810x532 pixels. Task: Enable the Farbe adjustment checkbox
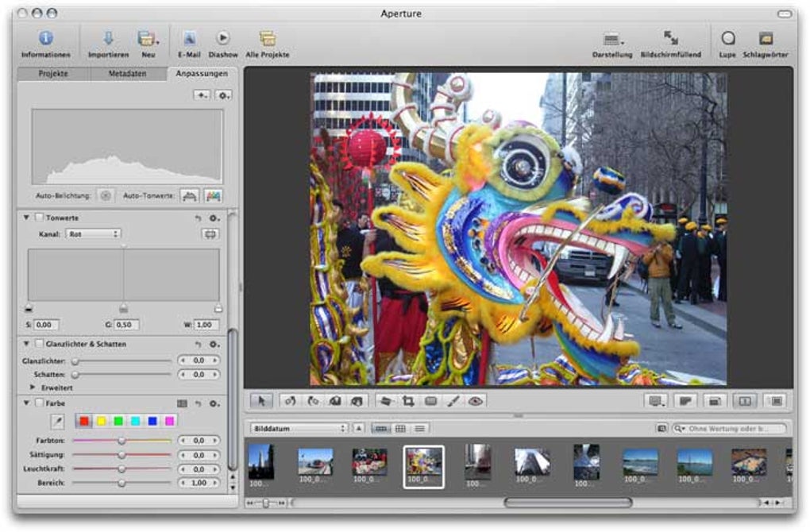tap(39, 403)
